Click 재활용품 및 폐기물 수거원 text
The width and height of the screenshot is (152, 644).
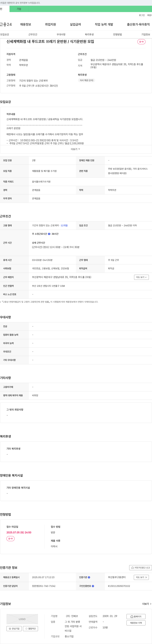(x=44, y=171)
